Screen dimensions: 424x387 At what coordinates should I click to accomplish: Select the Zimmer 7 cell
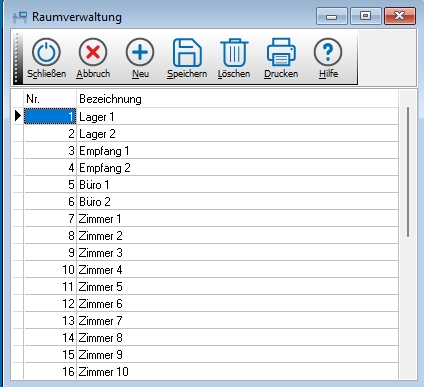237,321
